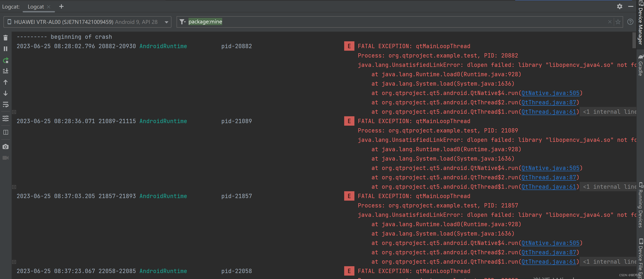Open filter history funnel dropdown
This screenshot has height=279, width=644.
183,22
